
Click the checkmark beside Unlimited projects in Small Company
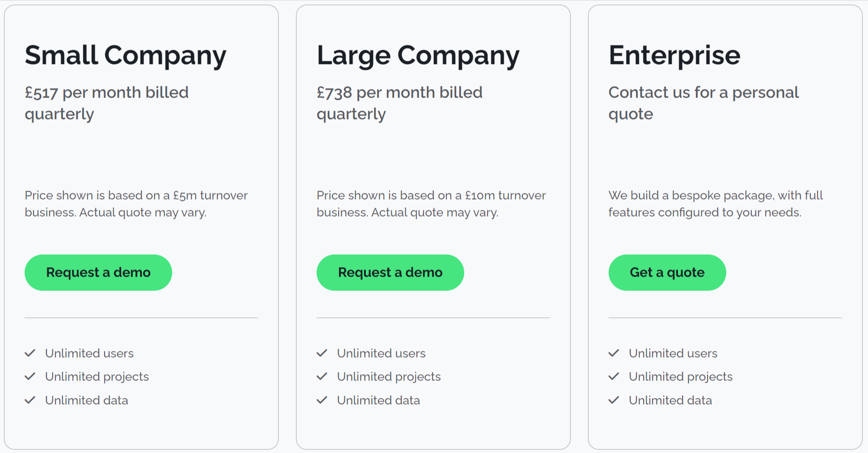(30, 376)
